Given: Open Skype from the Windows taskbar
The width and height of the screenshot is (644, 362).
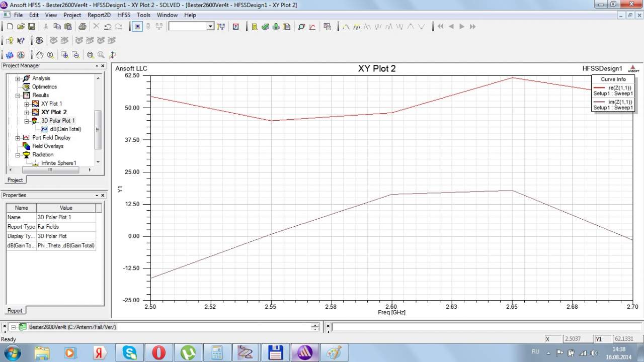Looking at the screenshot, I should pyautogui.click(x=130, y=352).
